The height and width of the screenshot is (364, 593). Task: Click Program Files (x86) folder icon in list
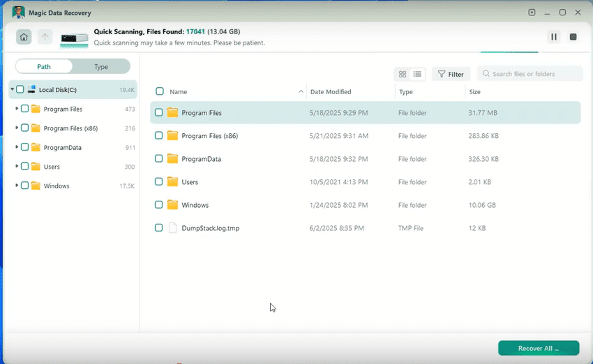click(172, 135)
